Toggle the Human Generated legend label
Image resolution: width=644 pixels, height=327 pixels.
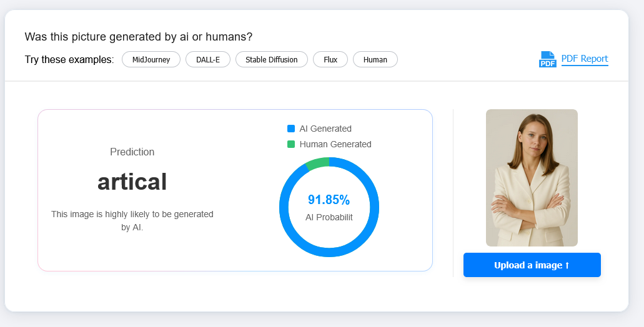click(x=335, y=144)
